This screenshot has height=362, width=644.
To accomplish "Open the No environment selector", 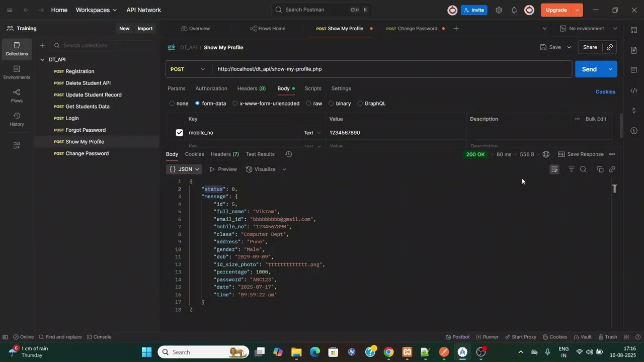I will (588, 29).
